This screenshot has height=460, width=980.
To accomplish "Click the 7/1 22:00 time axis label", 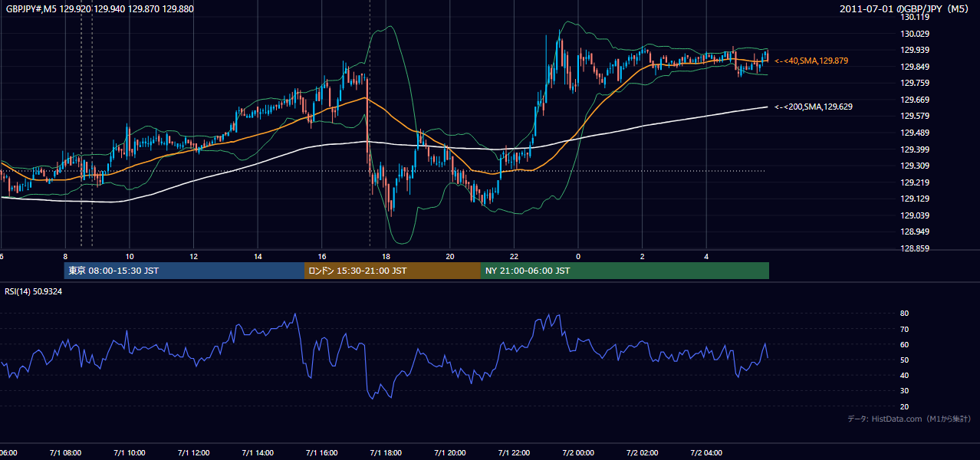I will (x=514, y=453).
